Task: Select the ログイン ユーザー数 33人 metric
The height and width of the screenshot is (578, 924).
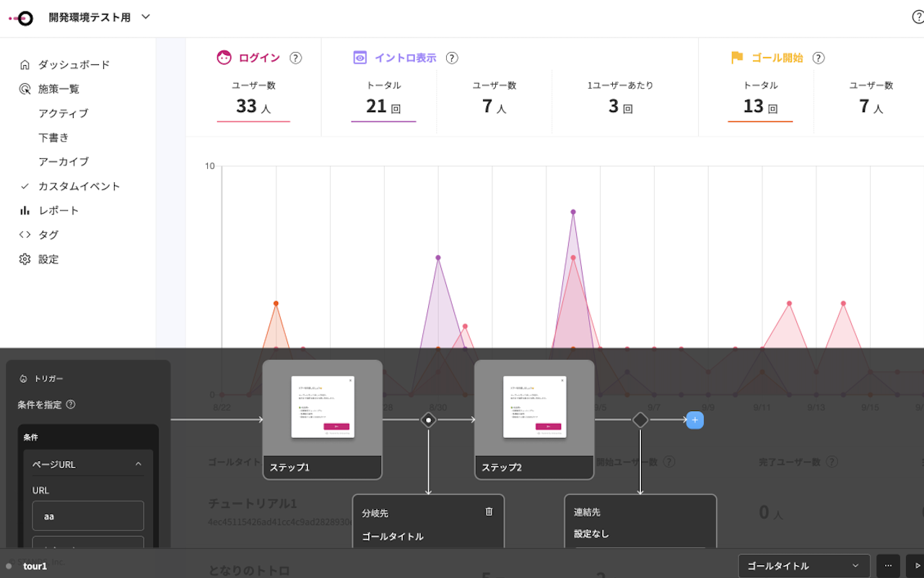Action: point(253,100)
